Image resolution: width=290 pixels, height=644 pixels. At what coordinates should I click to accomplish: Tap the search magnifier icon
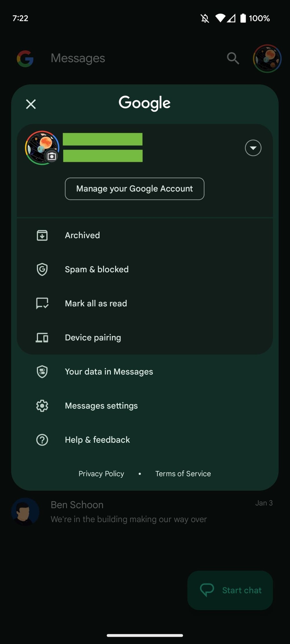point(233,58)
